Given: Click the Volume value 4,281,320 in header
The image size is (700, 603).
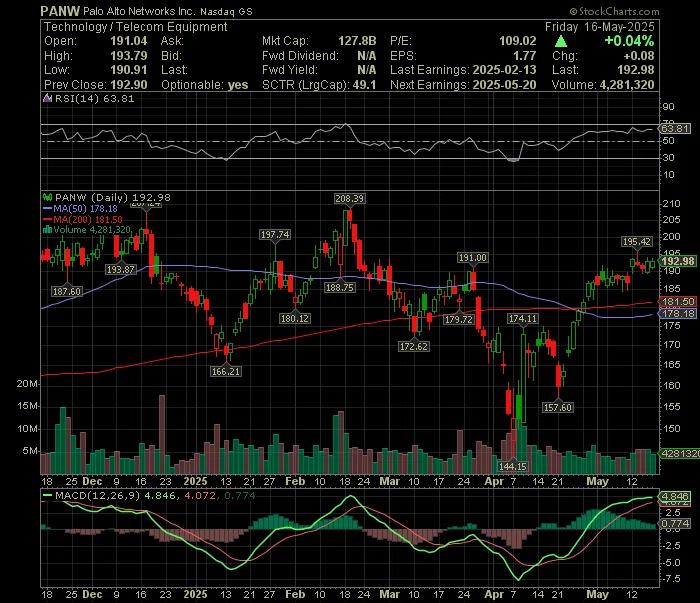Looking at the screenshot, I should coord(628,85).
